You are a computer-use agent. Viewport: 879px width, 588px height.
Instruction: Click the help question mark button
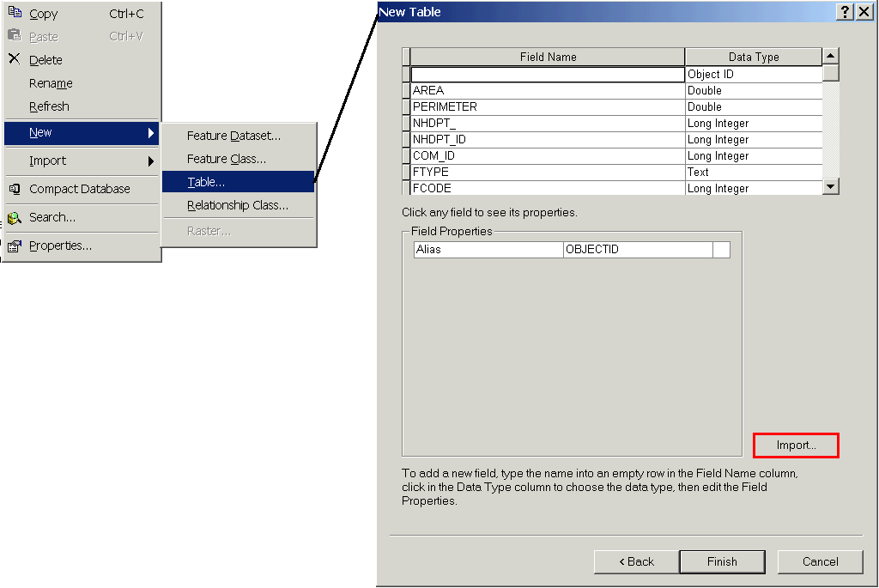(x=845, y=12)
